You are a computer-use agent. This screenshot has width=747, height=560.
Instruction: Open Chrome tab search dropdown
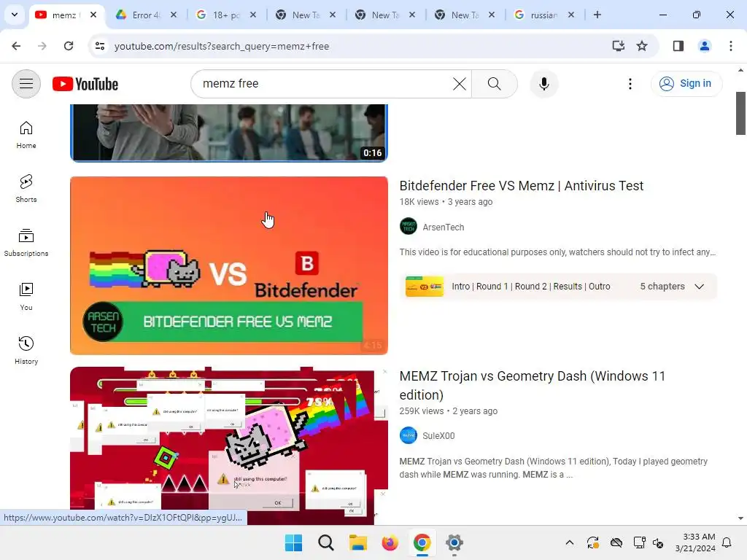[15, 15]
